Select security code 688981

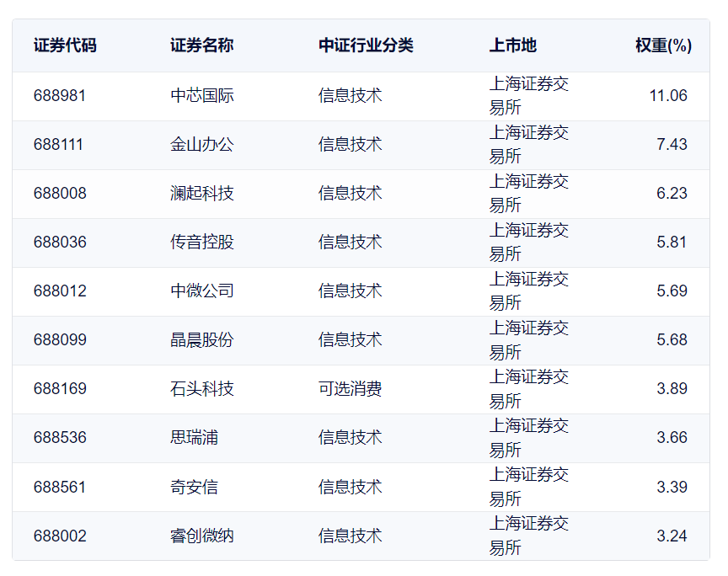click(x=60, y=96)
